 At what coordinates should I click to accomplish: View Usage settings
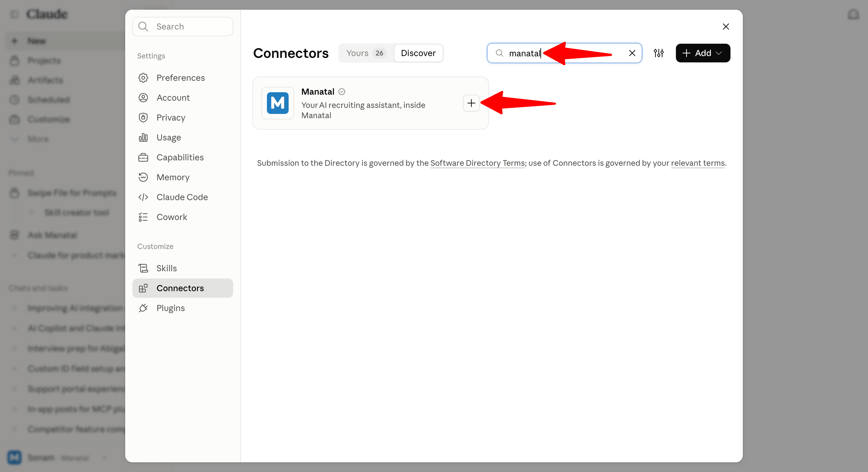(x=183, y=137)
